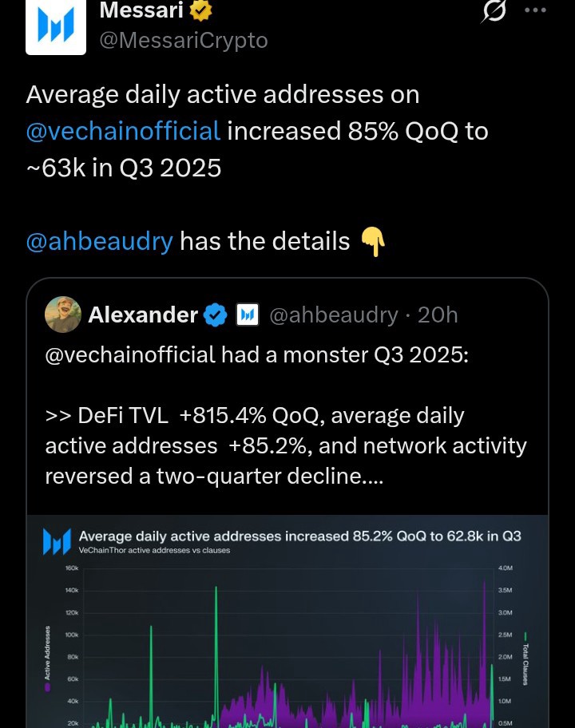Tap the green Total Clauses legend marker

coord(525,635)
